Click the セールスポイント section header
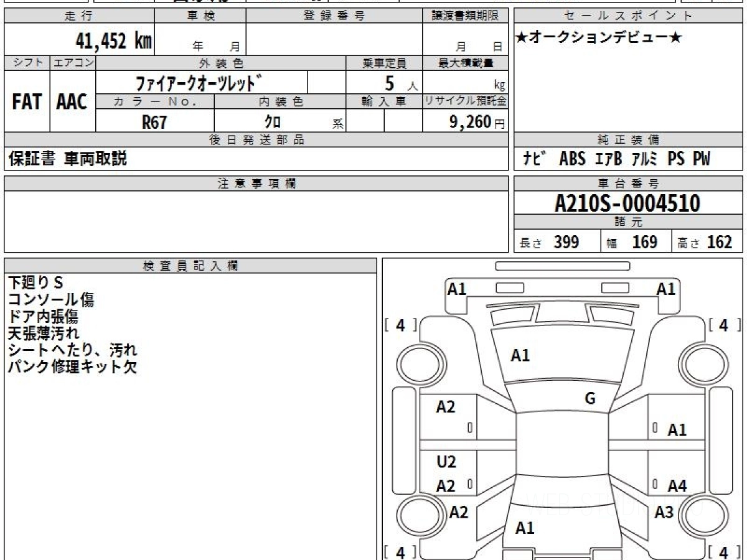 (629, 16)
